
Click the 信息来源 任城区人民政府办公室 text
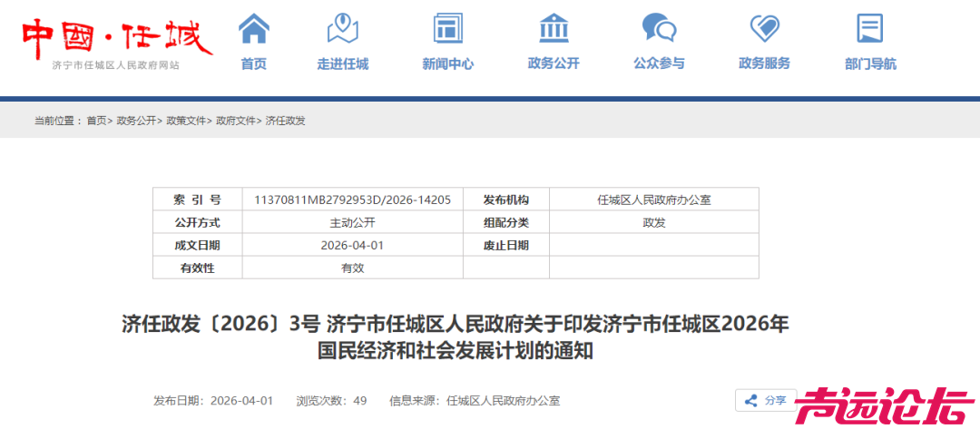(475, 401)
